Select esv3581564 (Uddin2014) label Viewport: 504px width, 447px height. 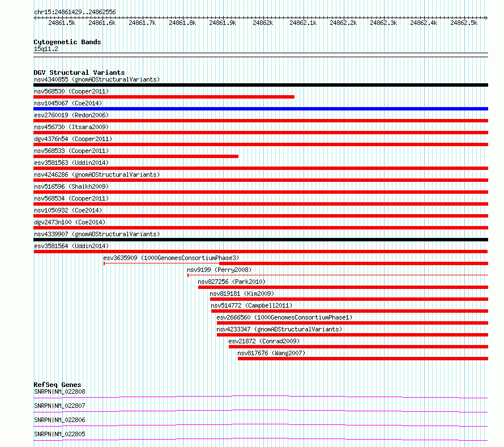pyautogui.click(x=71, y=246)
